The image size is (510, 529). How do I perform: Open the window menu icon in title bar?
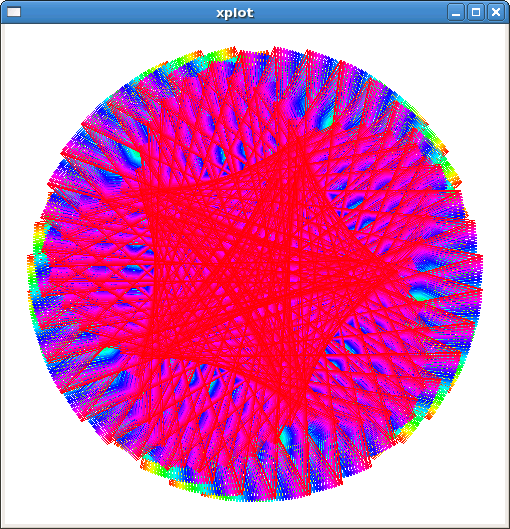(14, 12)
